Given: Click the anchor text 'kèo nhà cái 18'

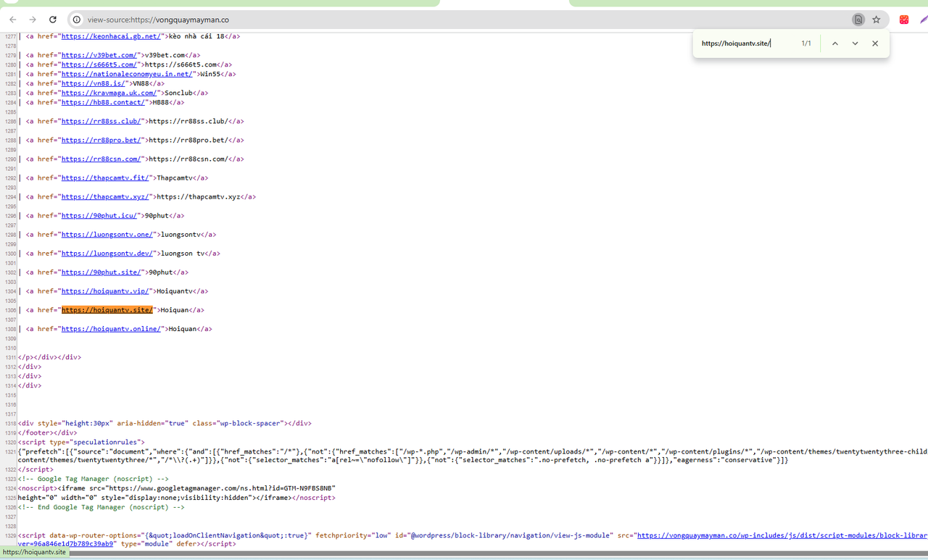Looking at the screenshot, I should coord(197,36).
